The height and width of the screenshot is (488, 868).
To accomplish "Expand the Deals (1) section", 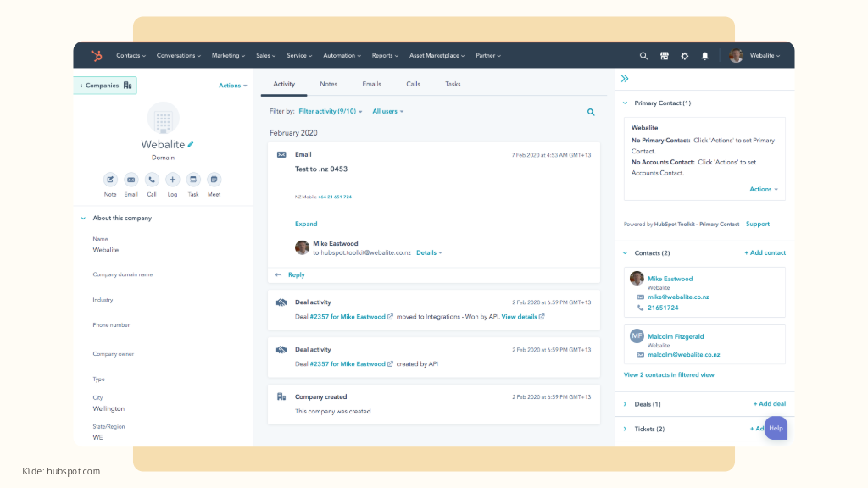I will point(625,404).
